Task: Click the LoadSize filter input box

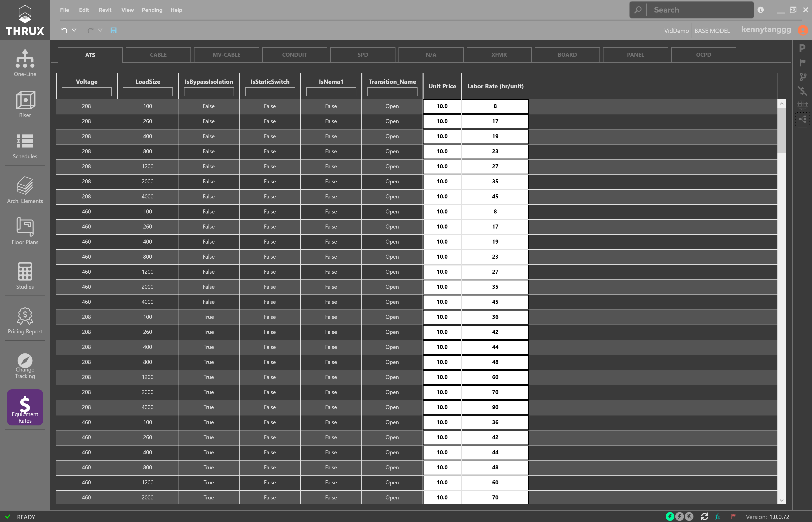Action: (x=148, y=92)
